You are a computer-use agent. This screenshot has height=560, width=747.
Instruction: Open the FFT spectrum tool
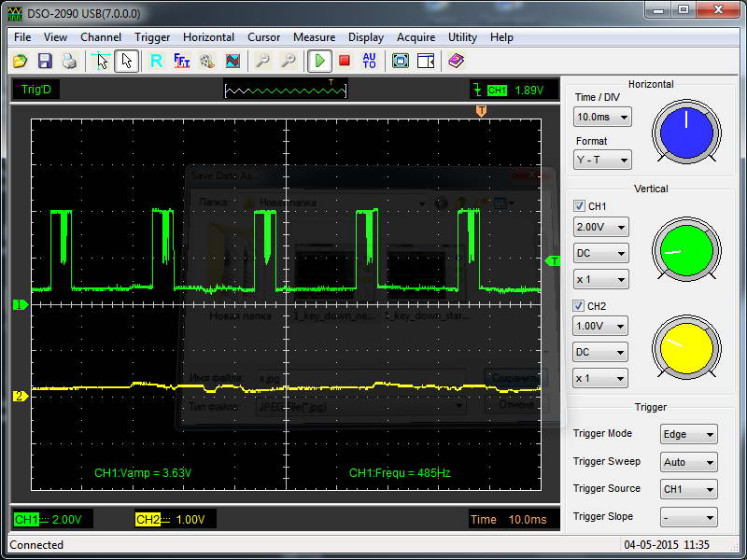[x=182, y=62]
